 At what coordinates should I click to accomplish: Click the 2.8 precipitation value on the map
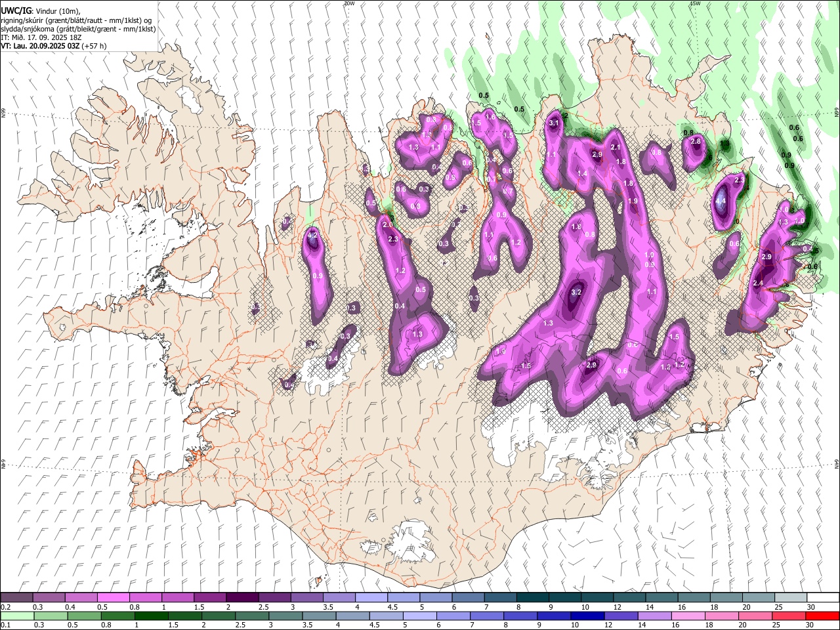click(x=696, y=141)
